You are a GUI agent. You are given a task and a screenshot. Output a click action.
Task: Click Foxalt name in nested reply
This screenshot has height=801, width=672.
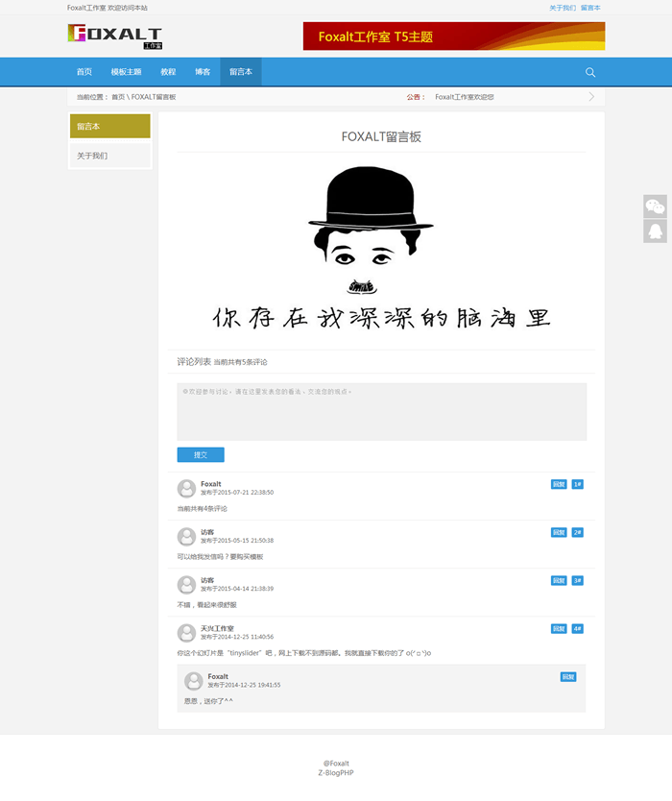point(218,676)
